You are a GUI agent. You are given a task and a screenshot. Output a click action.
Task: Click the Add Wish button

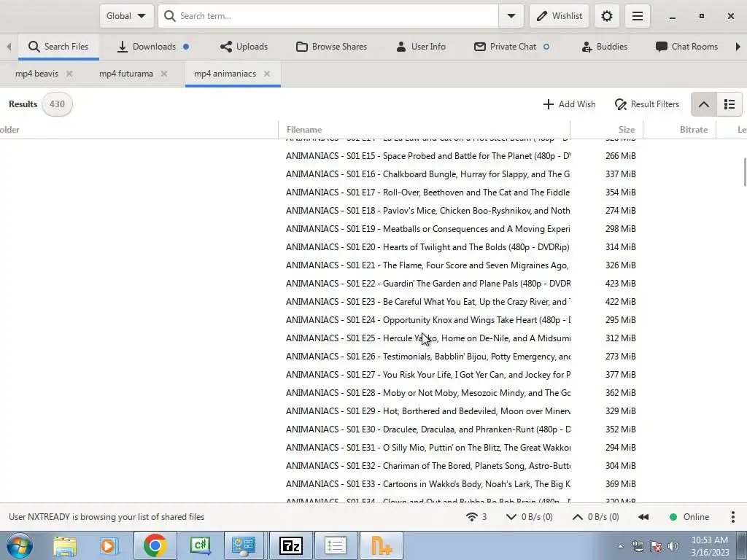[569, 104]
